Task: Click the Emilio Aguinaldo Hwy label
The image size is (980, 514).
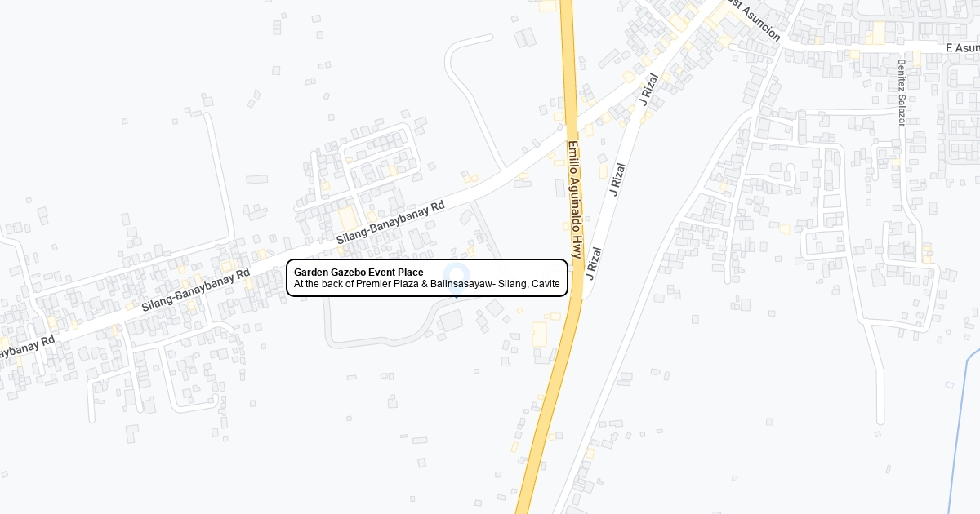Action: point(574,200)
